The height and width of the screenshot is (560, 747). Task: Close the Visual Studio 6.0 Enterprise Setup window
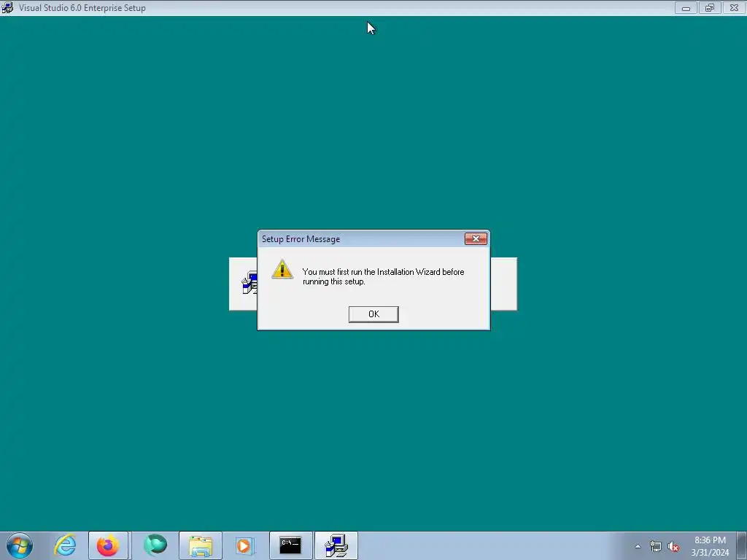pos(734,7)
